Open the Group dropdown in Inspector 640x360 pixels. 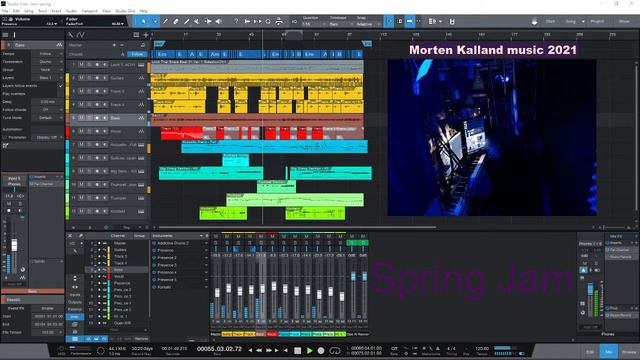pyautogui.click(x=47, y=70)
